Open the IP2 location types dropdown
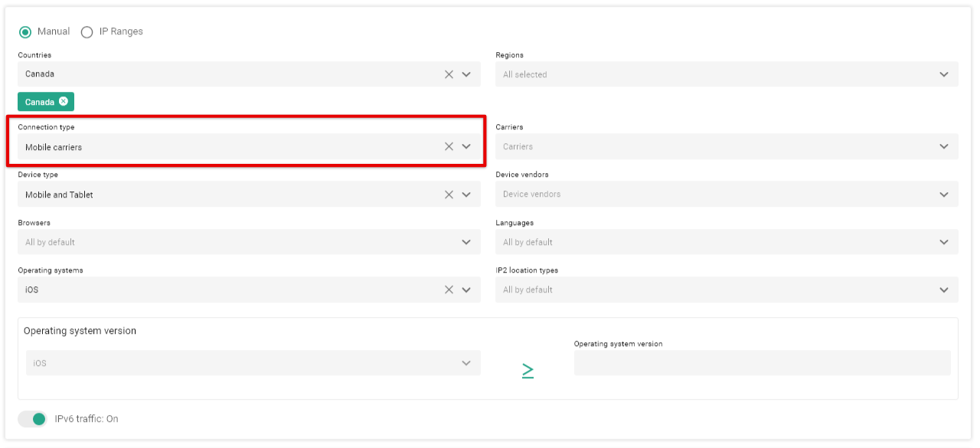980x448 pixels. [726, 289]
